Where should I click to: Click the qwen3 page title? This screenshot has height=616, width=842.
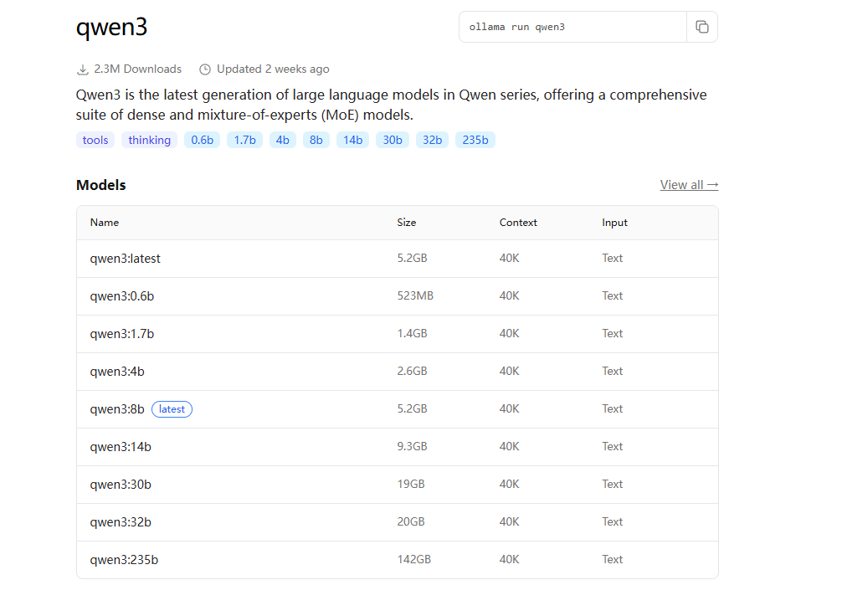point(111,28)
